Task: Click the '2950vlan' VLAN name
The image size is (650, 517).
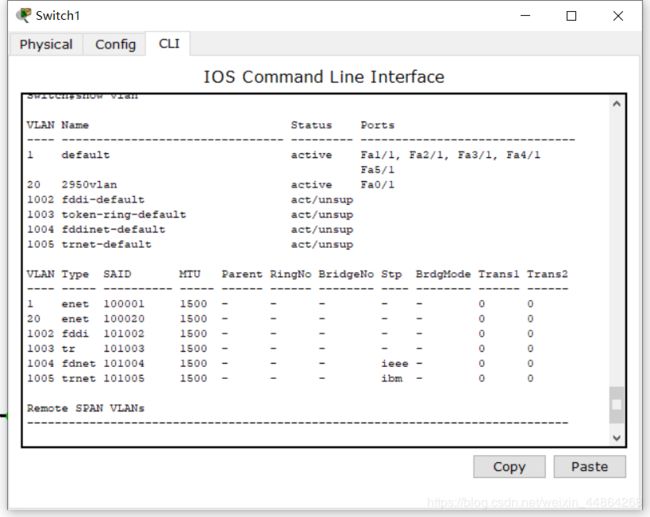Action: [x=89, y=184]
